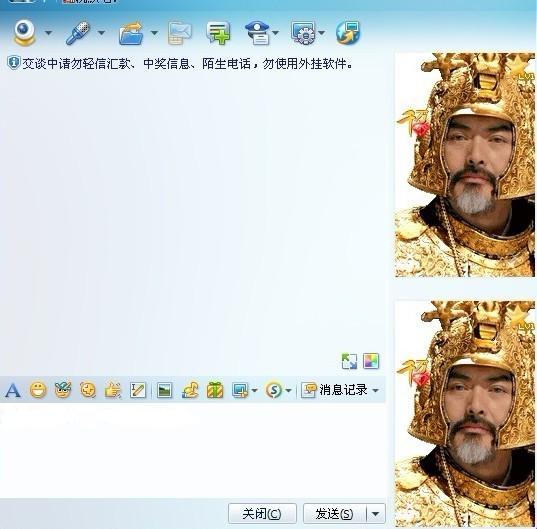Viewport: 537px width, 529px height.
Task: Insert a picture with the image icon
Action: pos(164,390)
